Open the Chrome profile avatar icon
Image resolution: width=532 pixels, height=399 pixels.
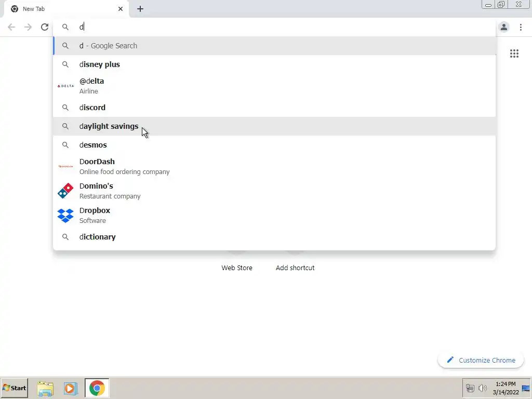[504, 27]
